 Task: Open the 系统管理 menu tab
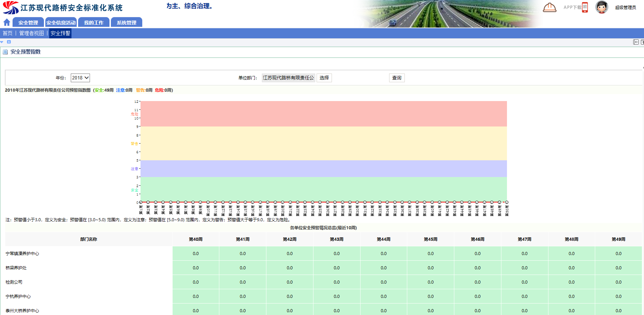tap(127, 23)
